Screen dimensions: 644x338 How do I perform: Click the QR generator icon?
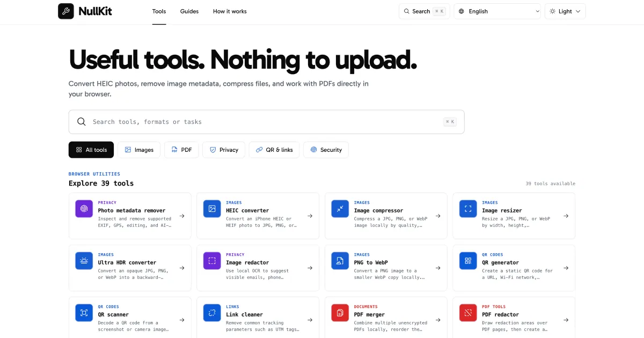468,261
